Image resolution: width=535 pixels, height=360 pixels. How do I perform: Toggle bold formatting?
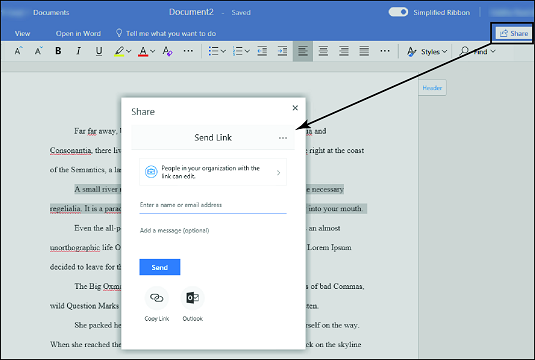pos(58,51)
